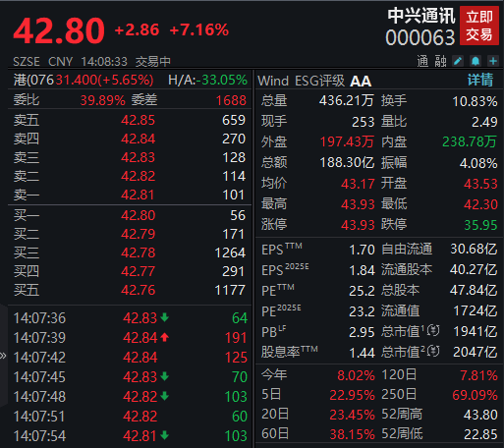
Task: Expand the side panel double-chevron arrow
Action: [3, 356]
